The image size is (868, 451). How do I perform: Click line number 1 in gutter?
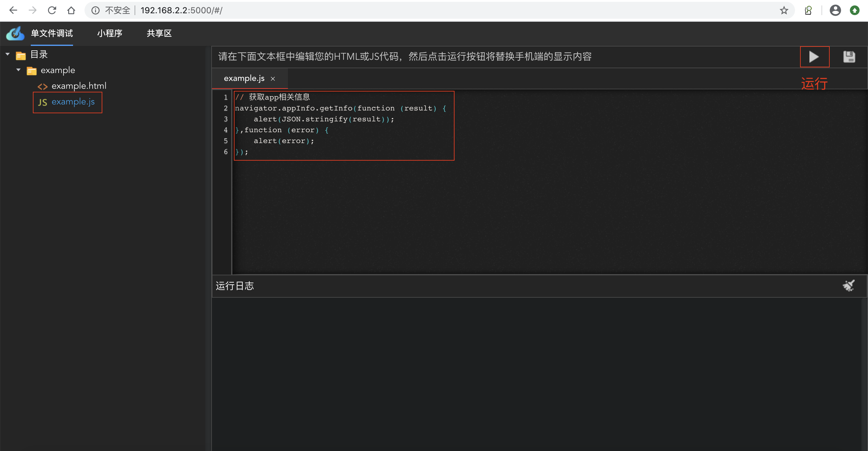click(226, 98)
